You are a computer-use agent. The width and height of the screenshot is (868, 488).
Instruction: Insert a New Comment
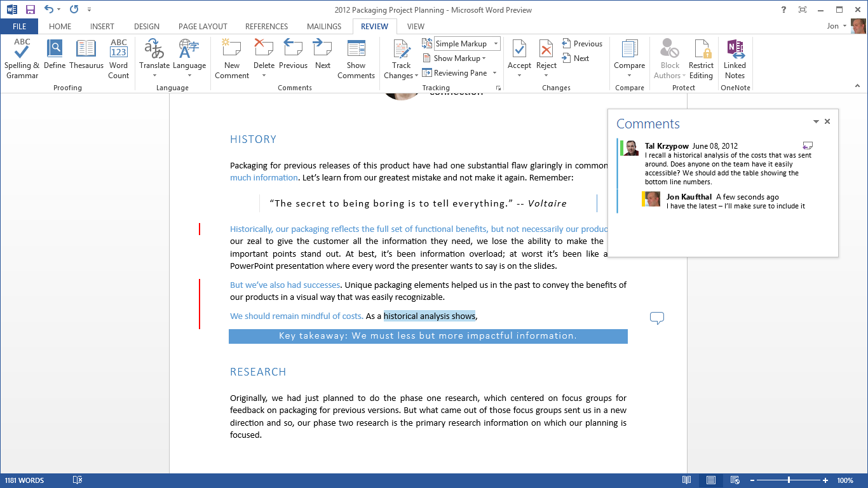pyautogui.click(x=231, y=57)
